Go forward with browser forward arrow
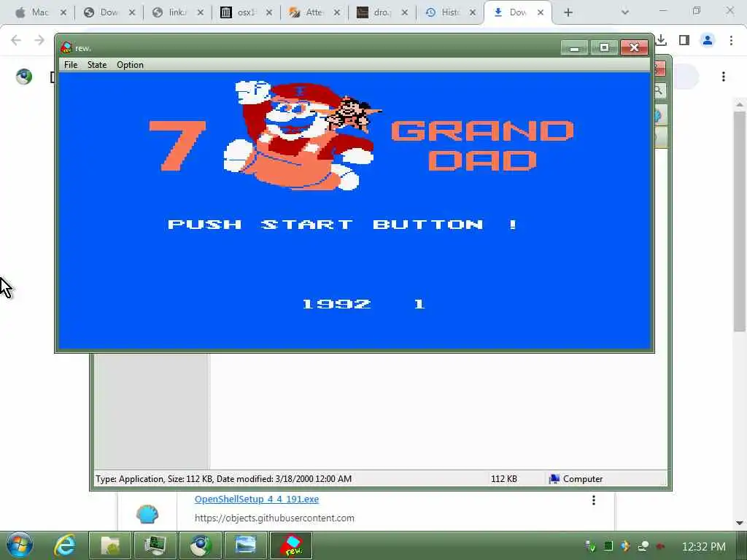This screenshot has width=747, height=560. (39, 40)
